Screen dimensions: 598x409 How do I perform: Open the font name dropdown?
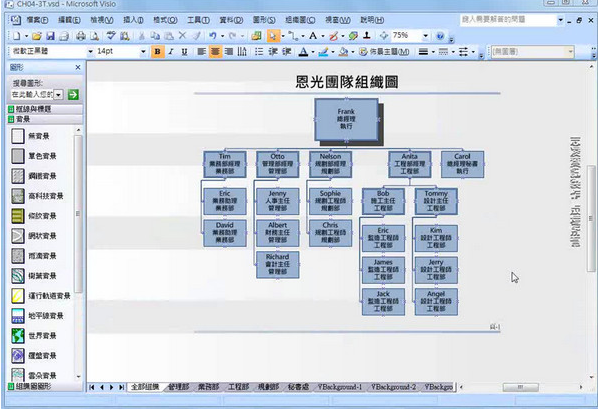point(90,51)
